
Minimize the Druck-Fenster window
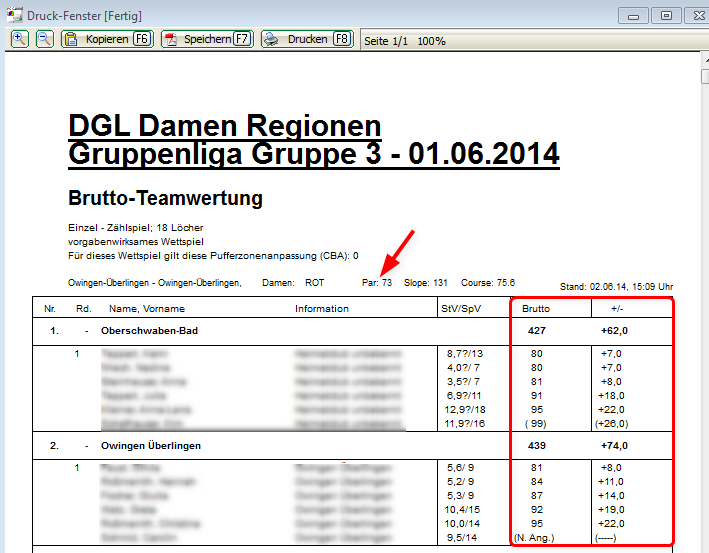coord(632,14)
